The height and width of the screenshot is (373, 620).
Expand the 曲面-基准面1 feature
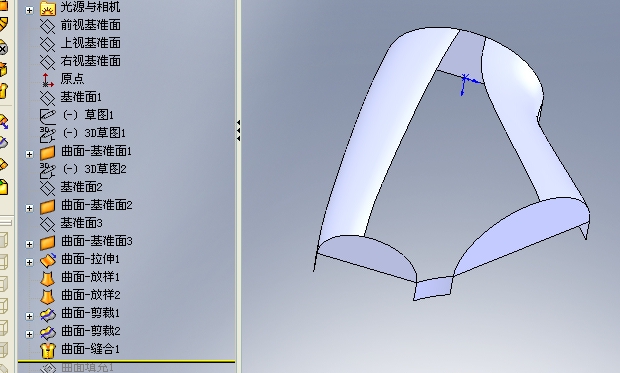click(x=30, y=154)
